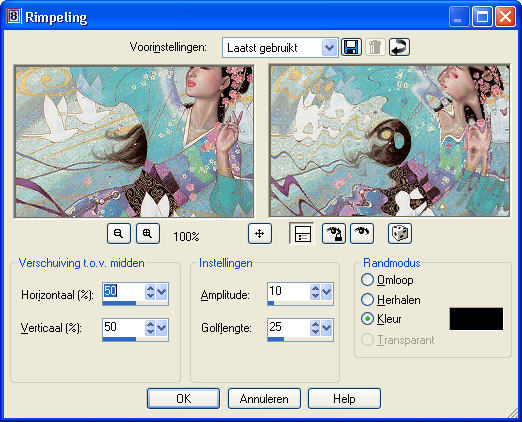Click the zoom out magnifier icon
The width and height of the screenshot is (522, 422).
(119, 233)
